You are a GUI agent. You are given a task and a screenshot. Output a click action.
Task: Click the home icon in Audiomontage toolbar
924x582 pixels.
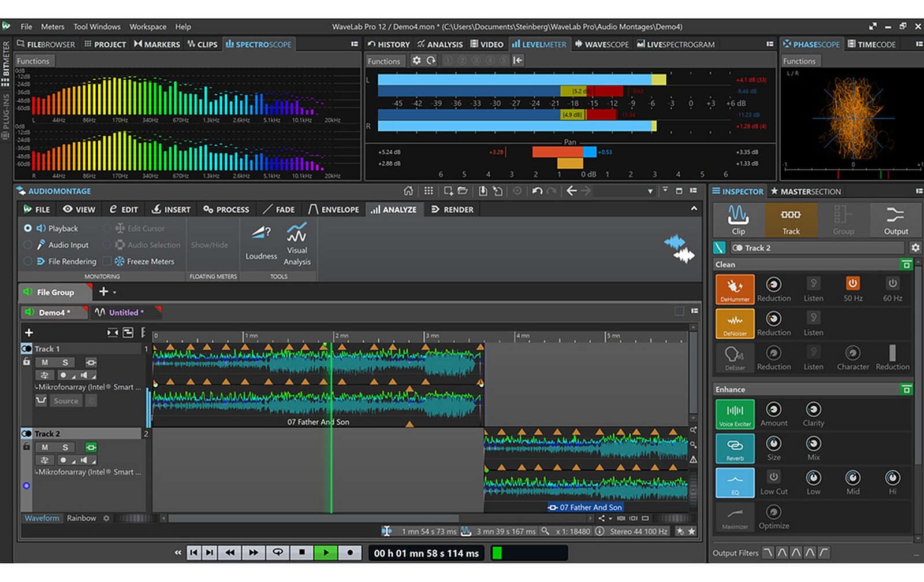click(x=408, y=191)
